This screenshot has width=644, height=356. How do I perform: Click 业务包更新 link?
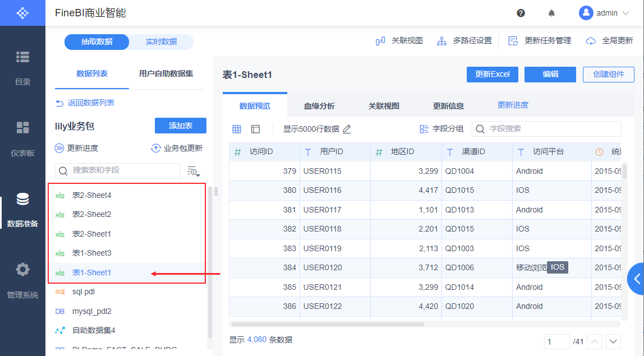coord(177,148)
